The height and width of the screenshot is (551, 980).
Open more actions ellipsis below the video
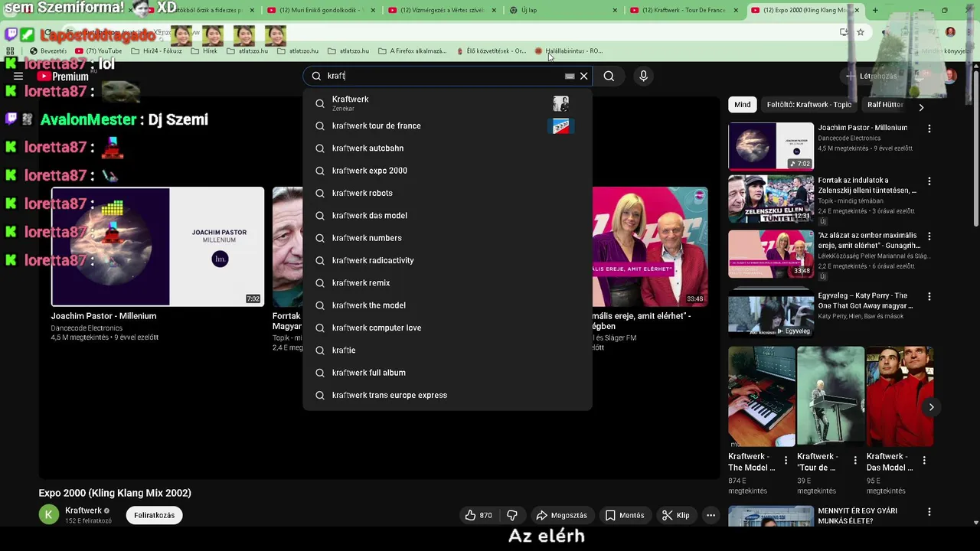point(710,515)
